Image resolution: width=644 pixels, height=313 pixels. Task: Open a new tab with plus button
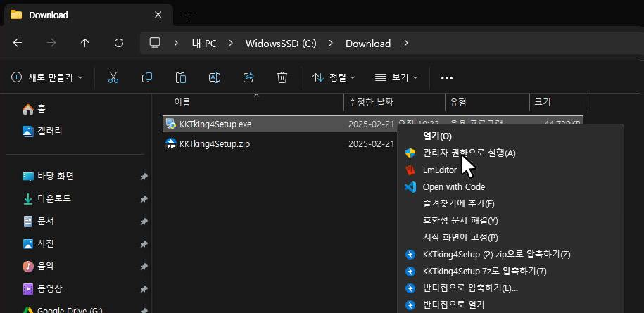click(189, 15)
